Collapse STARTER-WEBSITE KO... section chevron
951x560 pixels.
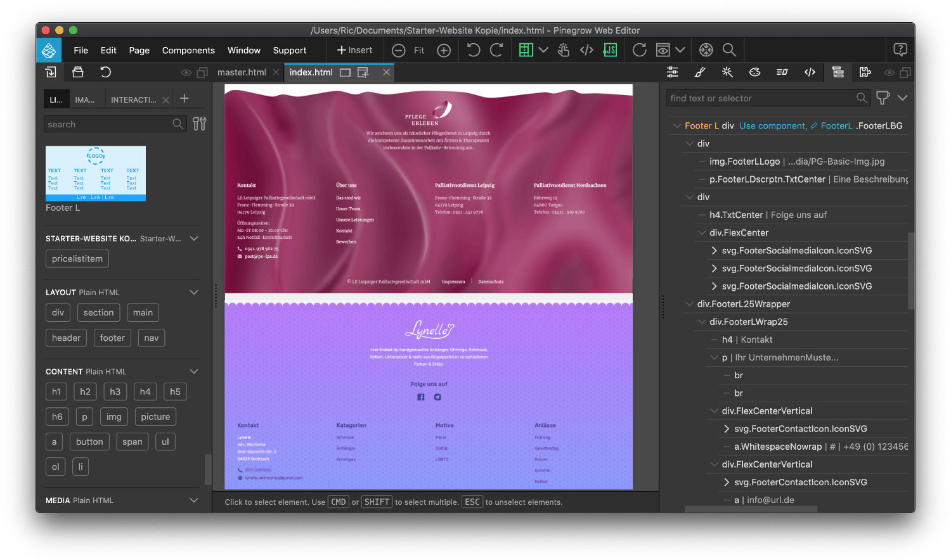point(194,239)
